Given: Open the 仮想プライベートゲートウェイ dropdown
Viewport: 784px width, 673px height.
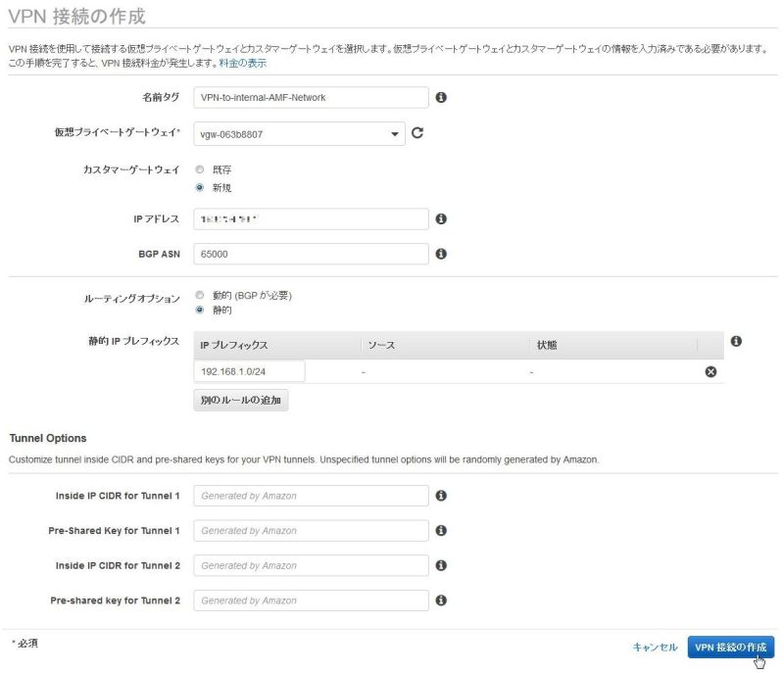Looking at the screenshot, I should 299,133.
